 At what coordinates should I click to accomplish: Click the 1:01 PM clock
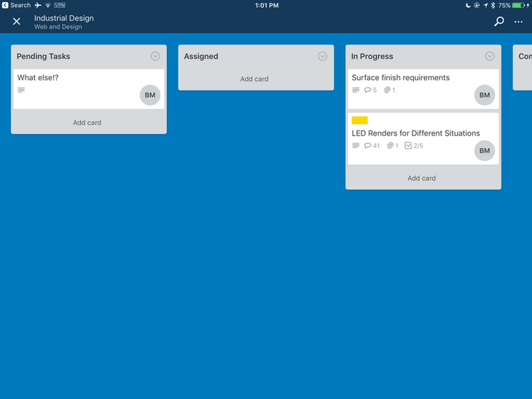pyautogui.click(x=267, y=5)
